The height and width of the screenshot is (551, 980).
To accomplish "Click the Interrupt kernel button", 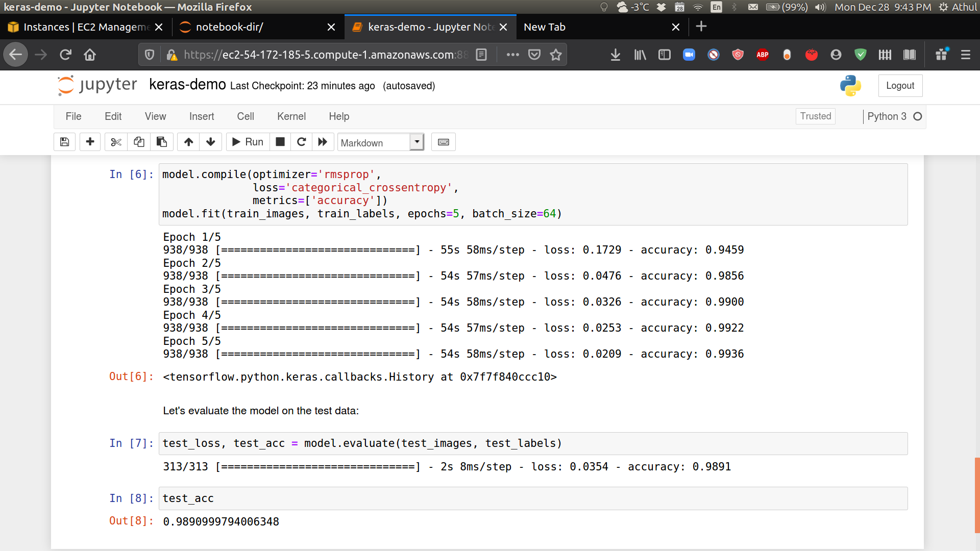I will 280,142.
